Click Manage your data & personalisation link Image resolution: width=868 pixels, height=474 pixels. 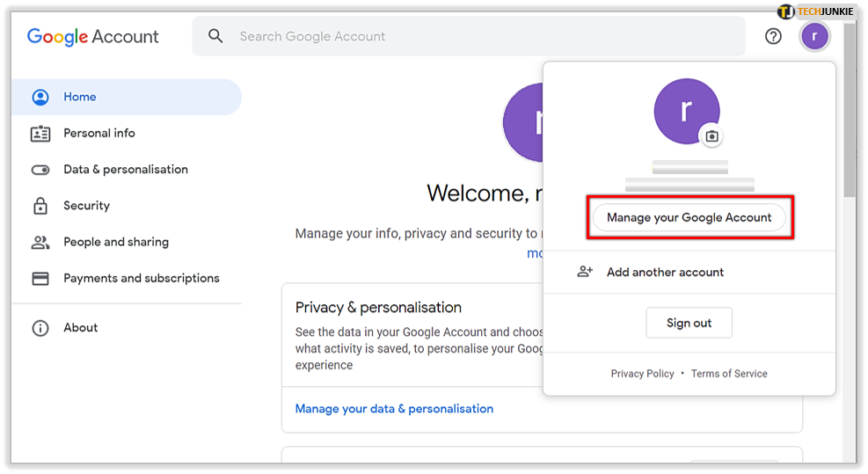coord(394,409)
